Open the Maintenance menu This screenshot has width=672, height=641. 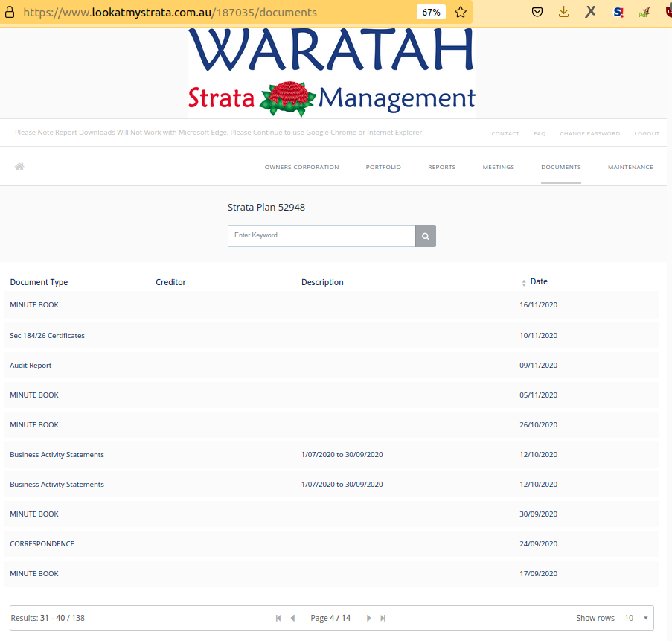[630, 167]
